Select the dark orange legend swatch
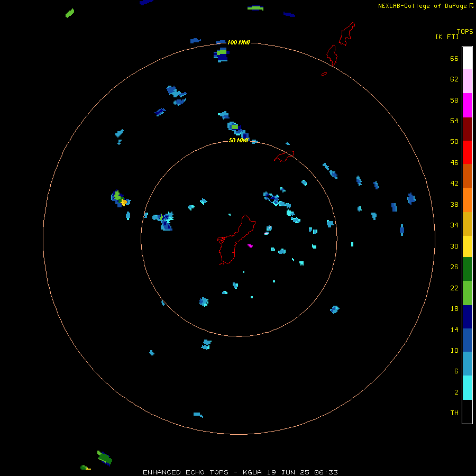 point(467,176)
